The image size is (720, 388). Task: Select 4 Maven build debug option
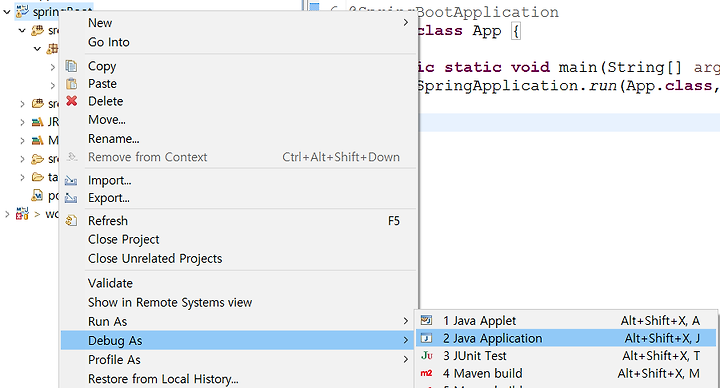[566, 373]
